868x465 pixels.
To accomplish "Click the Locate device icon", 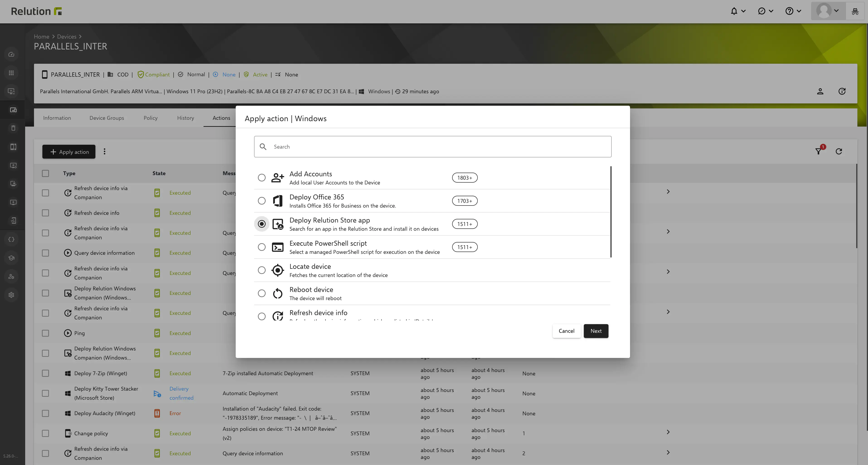I will (x=278, y=270).
